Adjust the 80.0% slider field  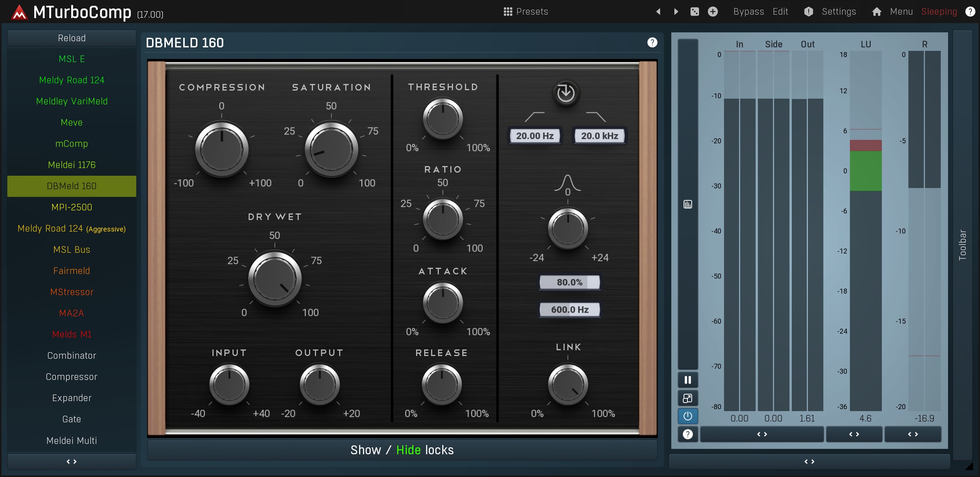tap(570, 282)
